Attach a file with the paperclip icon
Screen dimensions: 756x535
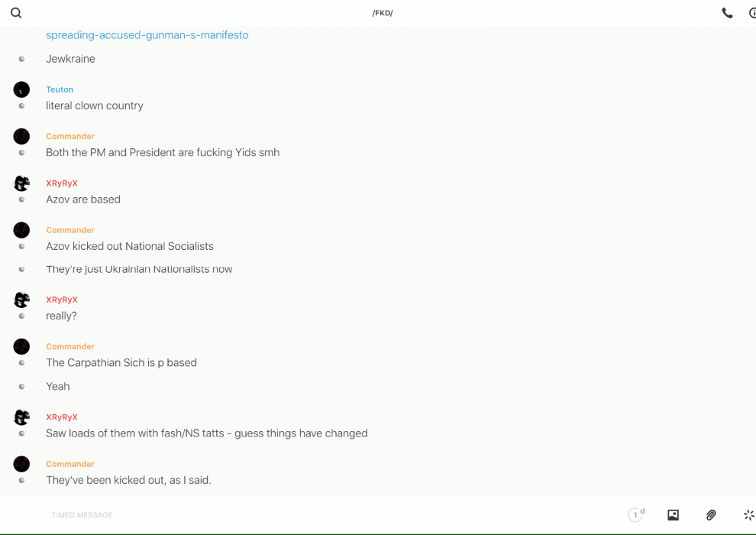click(x=711, y=515)
